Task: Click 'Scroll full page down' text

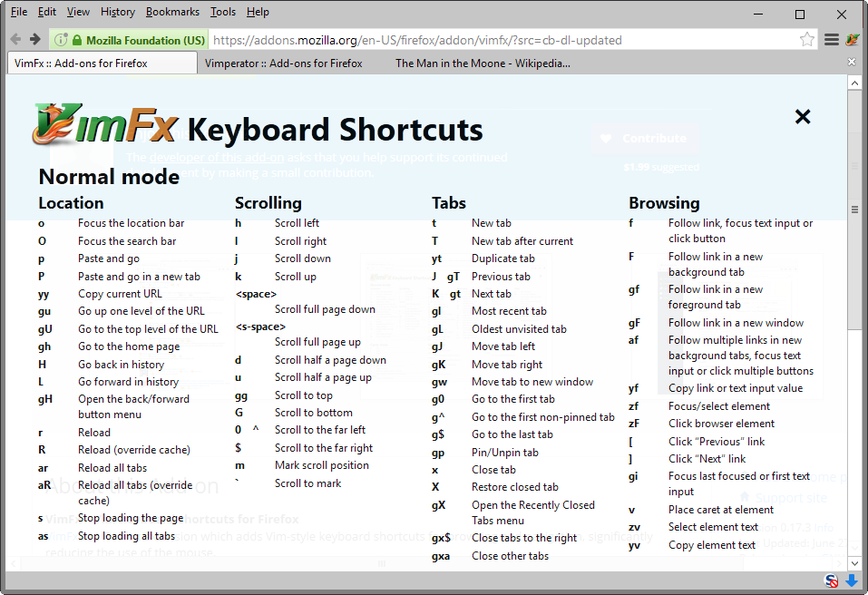Action: (325, 309)
